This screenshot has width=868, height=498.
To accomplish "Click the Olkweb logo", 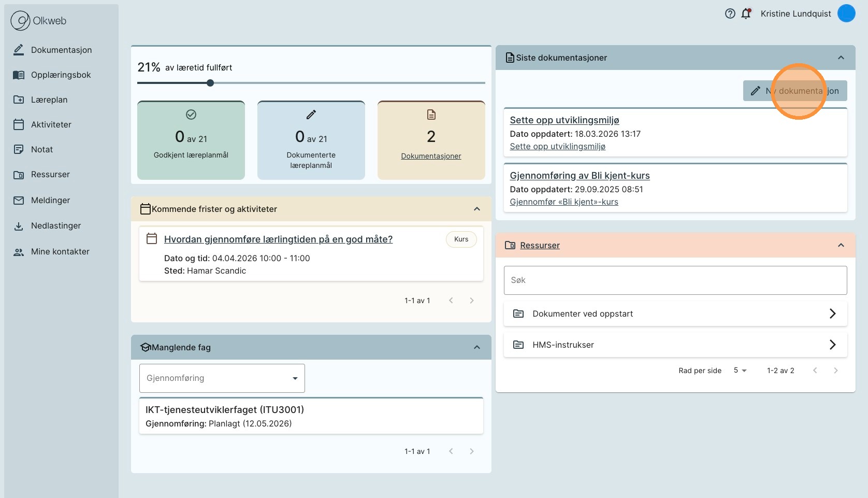I will [x=39, y=21].
